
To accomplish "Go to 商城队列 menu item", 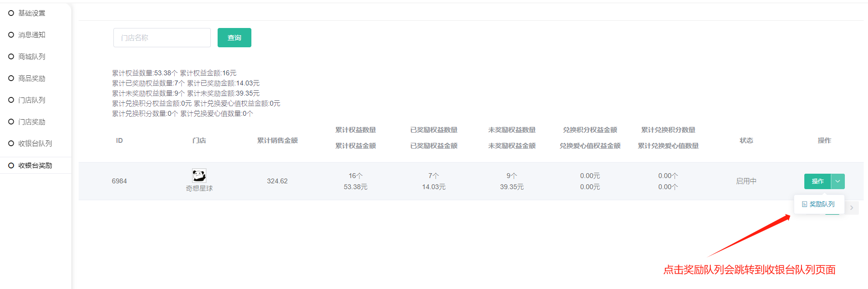I will tap(32, 56).
